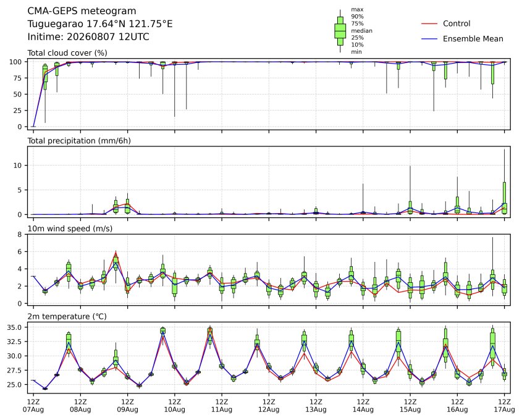Click the '10m wind speed (m/s)' panel title

tap(70, 229)
